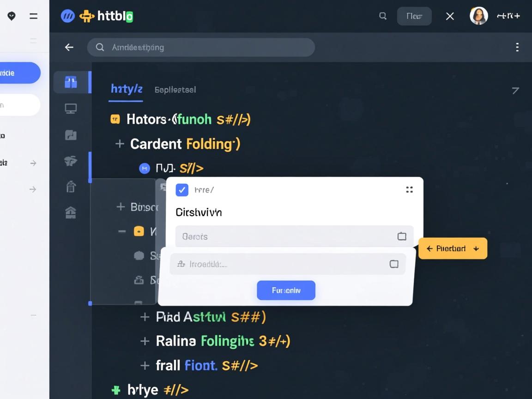The image size is (532, 399).
Task: Click the blue Furenlv button
Action: pyautogui.click(x=286, y=290)
